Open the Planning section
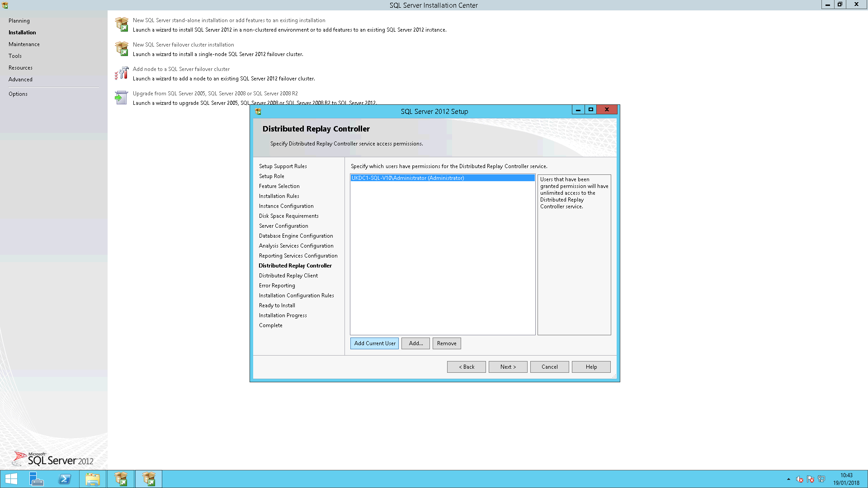 19,21
